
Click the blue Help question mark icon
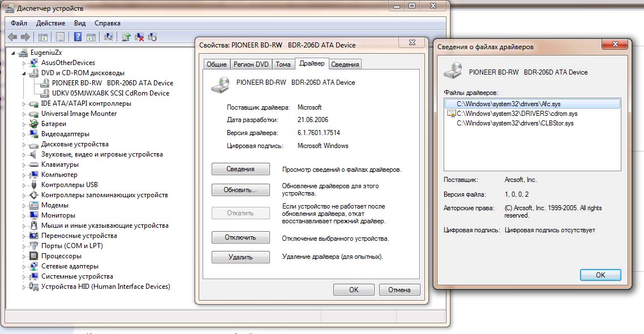click(x=78, y=37)
